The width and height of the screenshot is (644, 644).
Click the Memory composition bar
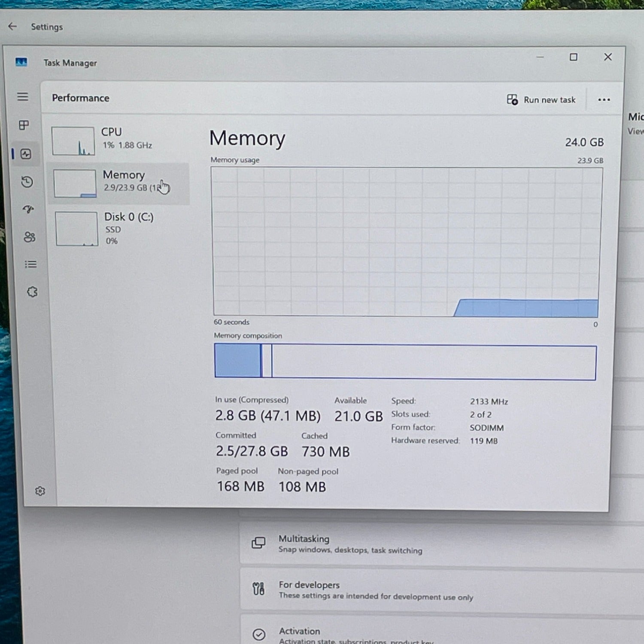(405, 362)
